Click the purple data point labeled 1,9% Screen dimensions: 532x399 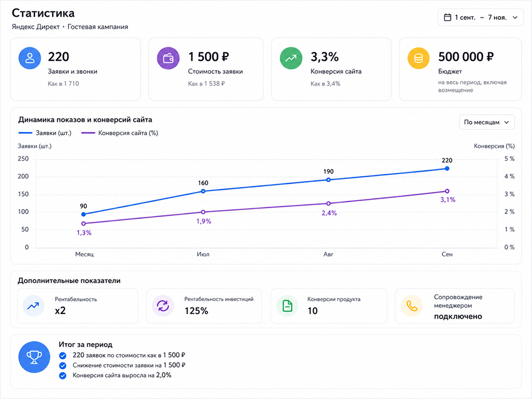click(203, 212)
